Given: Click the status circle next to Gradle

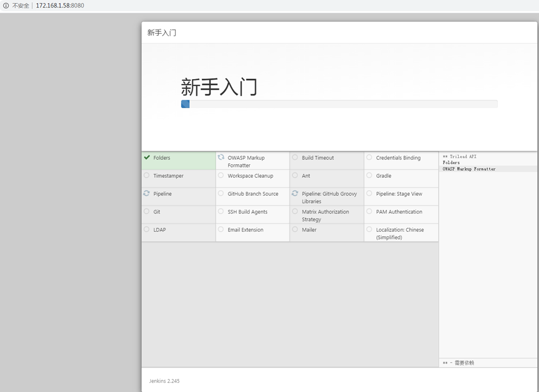Looking at the screenshot, I should click(369, 175).
